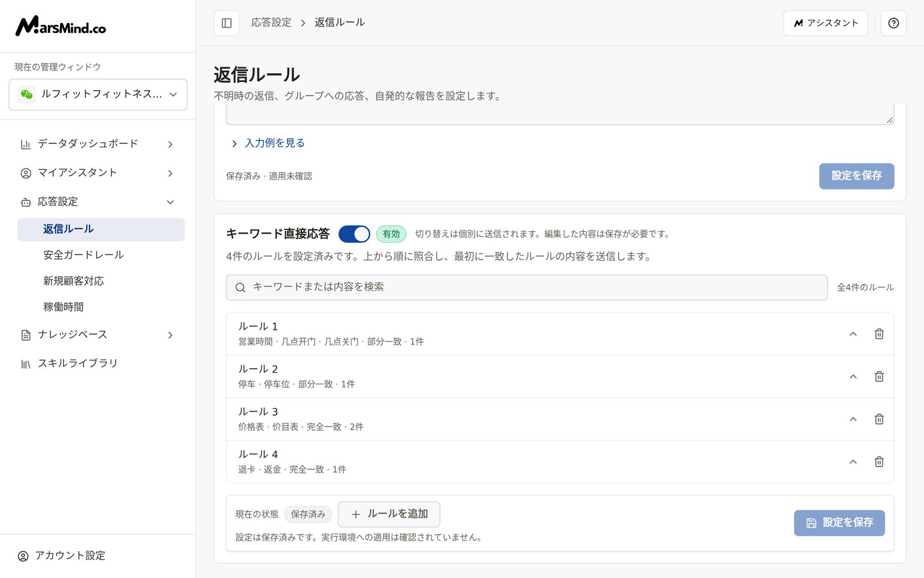Click the text area resize handle
This screenshot has height=578, width=924.
tap(889, 120)
